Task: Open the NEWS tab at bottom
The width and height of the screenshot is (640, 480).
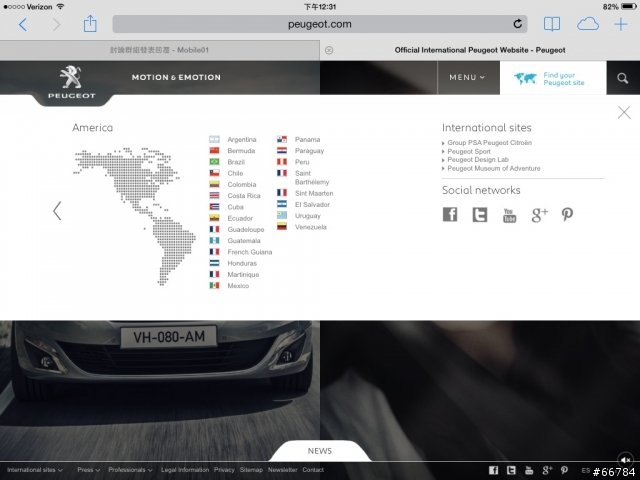Action: click(320, 451)
